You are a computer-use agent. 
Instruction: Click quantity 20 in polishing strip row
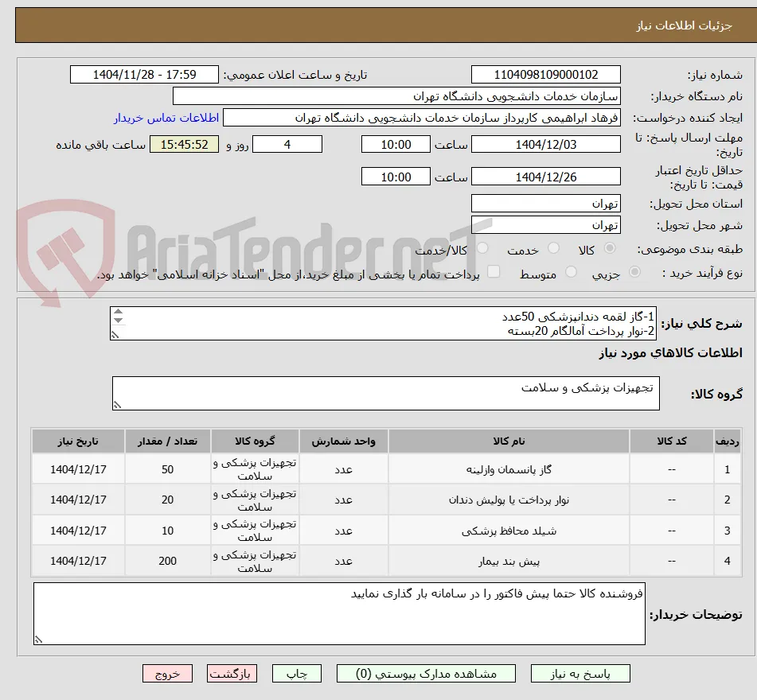tap(167, 500)
